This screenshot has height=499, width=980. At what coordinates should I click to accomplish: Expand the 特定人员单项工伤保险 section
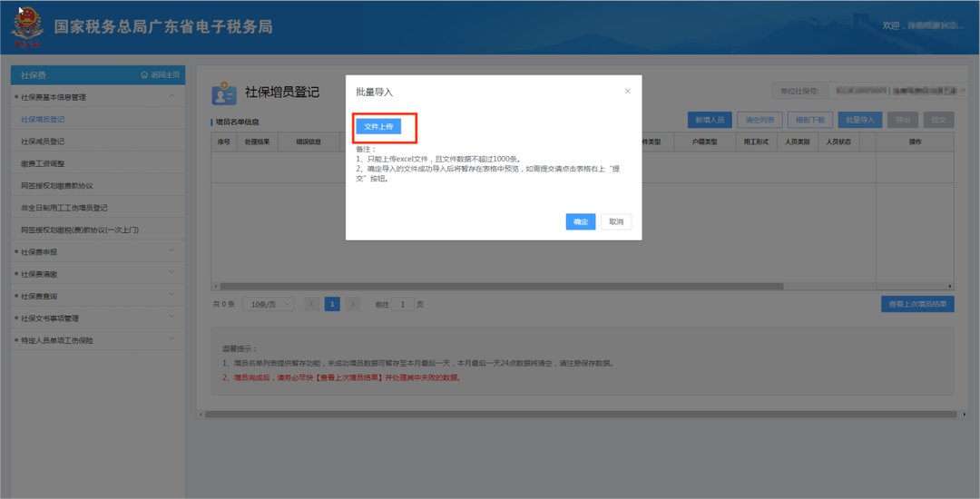pos(171,340)
